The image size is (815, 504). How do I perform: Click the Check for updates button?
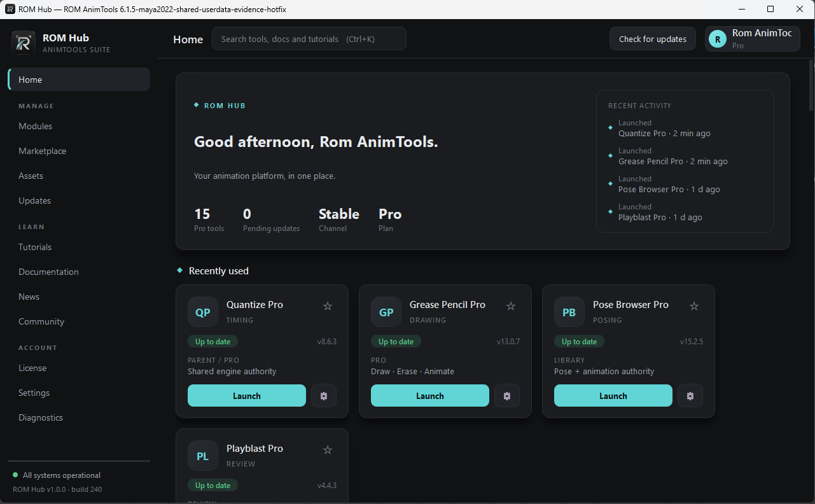pos(653,39)
